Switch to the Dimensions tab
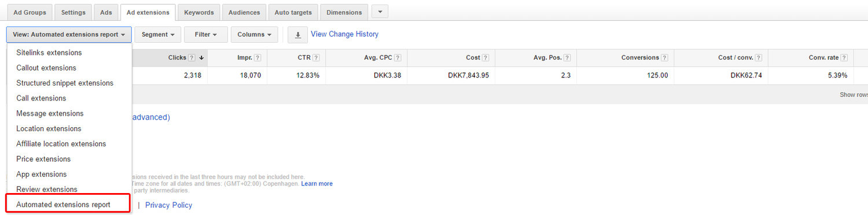868x215 pixels. tap(344, 12)
